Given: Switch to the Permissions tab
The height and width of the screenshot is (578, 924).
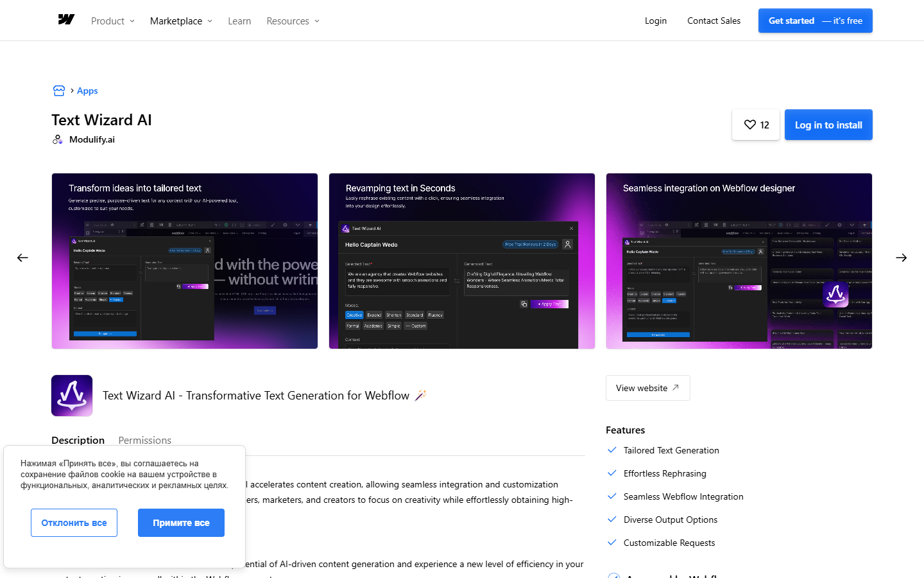Looking at the screenshot, I should tap(145, 440).
